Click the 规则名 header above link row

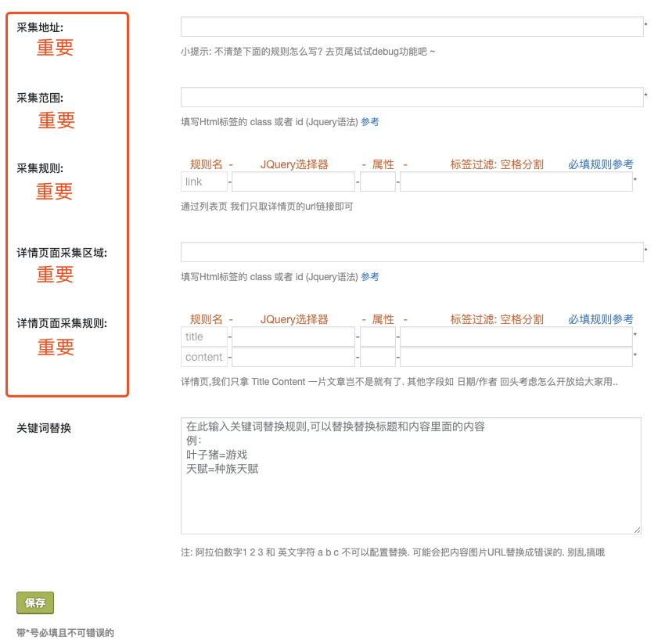(206, 164)
